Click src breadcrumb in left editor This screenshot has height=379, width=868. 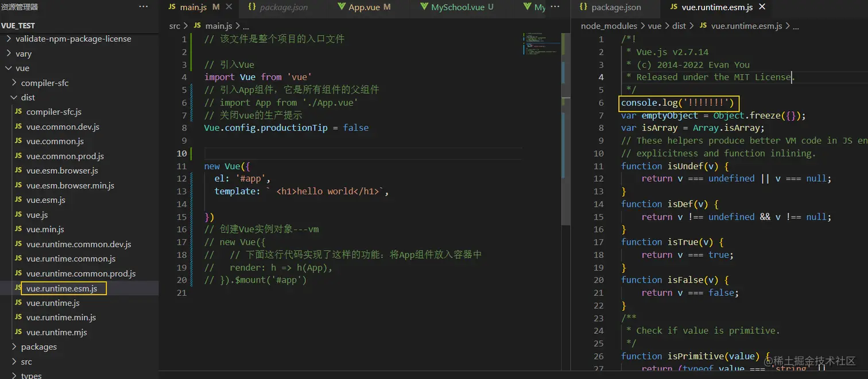[175, 26]
